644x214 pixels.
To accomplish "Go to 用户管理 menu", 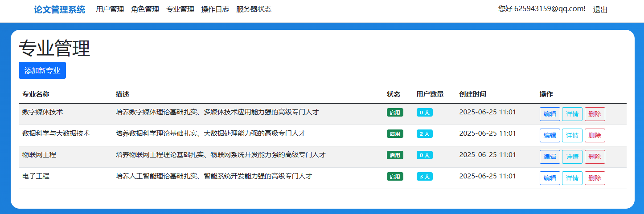I will 110,9.
